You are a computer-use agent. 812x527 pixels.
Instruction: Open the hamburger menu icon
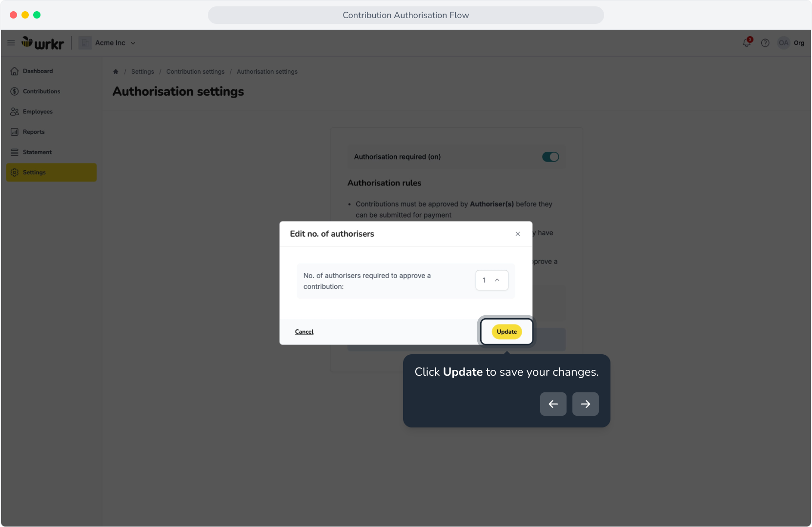pos(11,43)
